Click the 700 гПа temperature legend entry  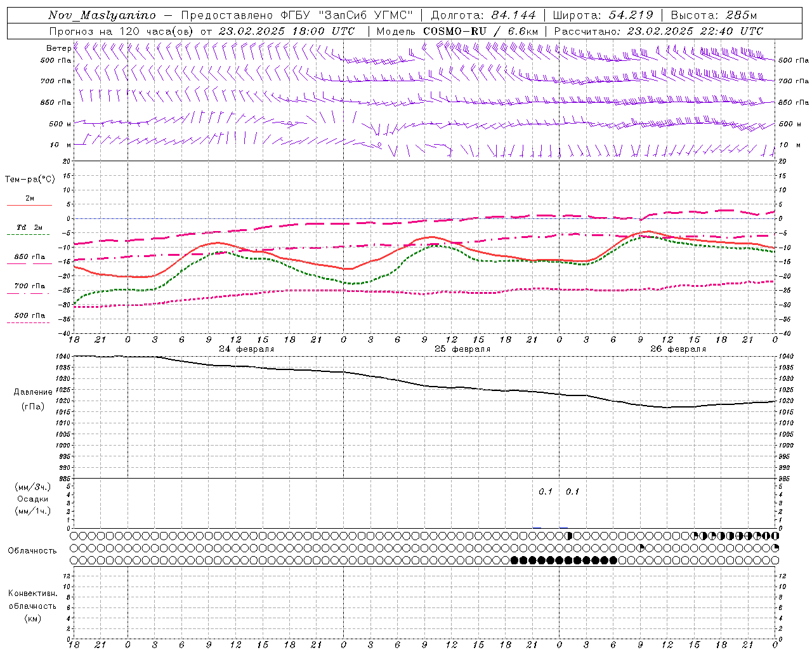pyautogui.click(x=30, y=286)
